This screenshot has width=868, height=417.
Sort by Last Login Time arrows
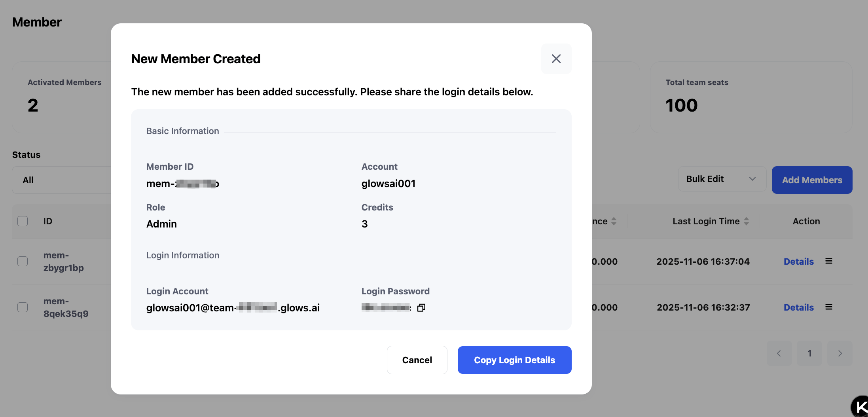point(746,221)
